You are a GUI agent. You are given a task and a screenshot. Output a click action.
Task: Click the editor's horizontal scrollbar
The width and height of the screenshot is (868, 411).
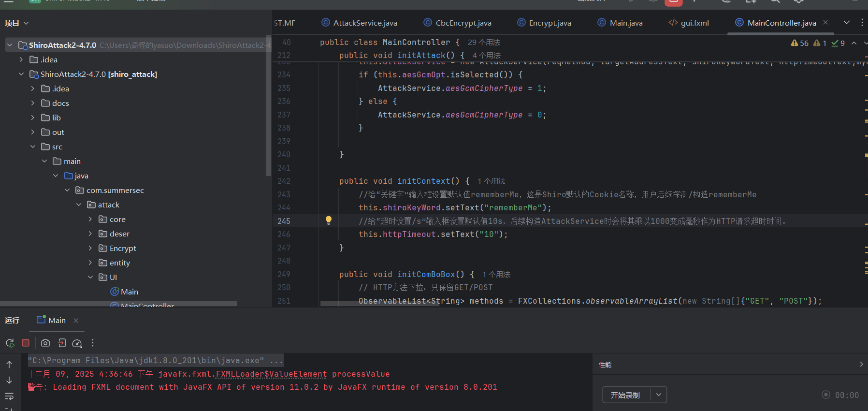coord(379,304)
